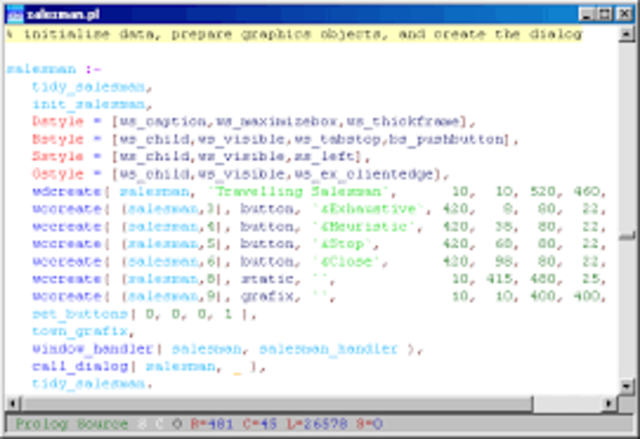Viewport: 640px width, 439px height.
Task: Click the L=26578 status entry
Action: [x=317, y=424]
